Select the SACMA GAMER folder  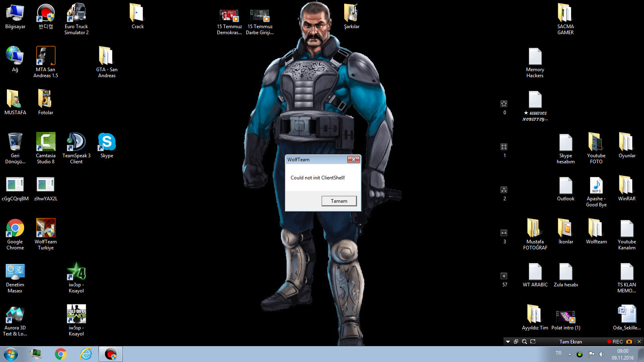(566, 19)
